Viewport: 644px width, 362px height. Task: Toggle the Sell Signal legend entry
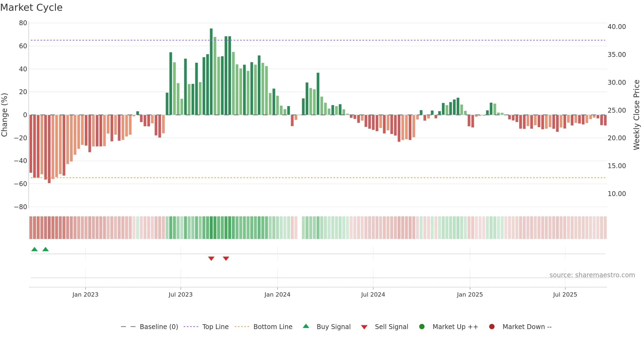pyautogui.click(x=385, y=327)
